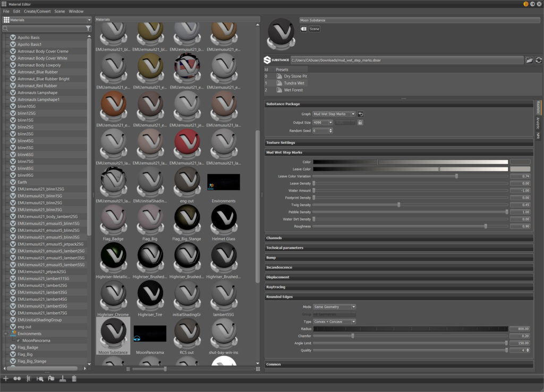Open the Scene menu

pos(59,12)
